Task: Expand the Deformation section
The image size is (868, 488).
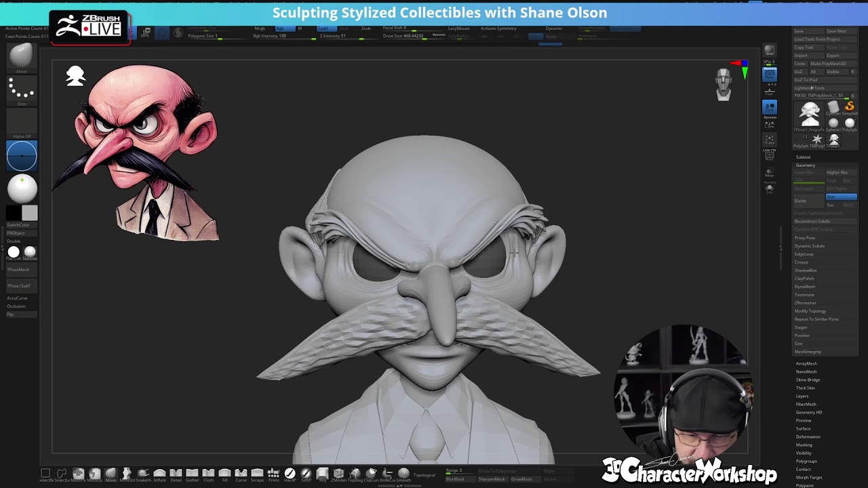Action: pos(808,437)
